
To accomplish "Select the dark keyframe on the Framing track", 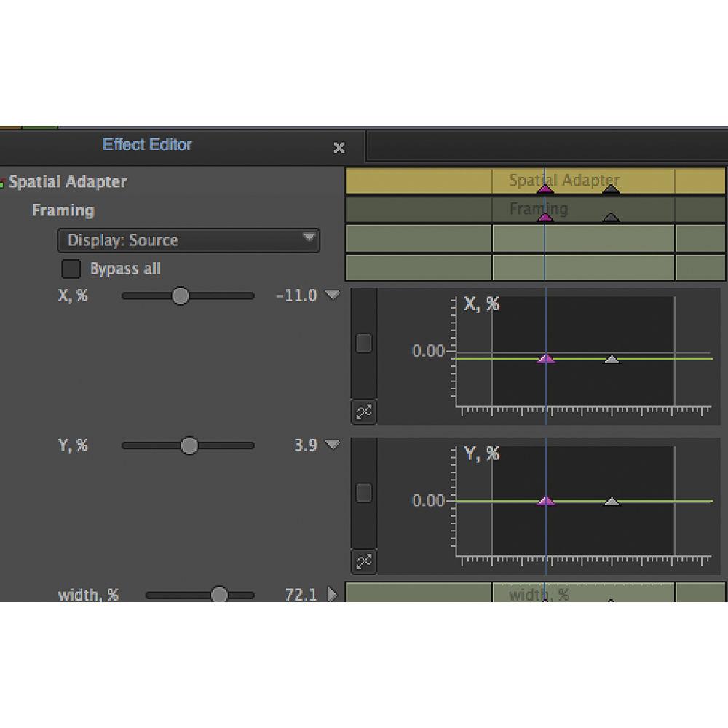I will click(610, 215).
